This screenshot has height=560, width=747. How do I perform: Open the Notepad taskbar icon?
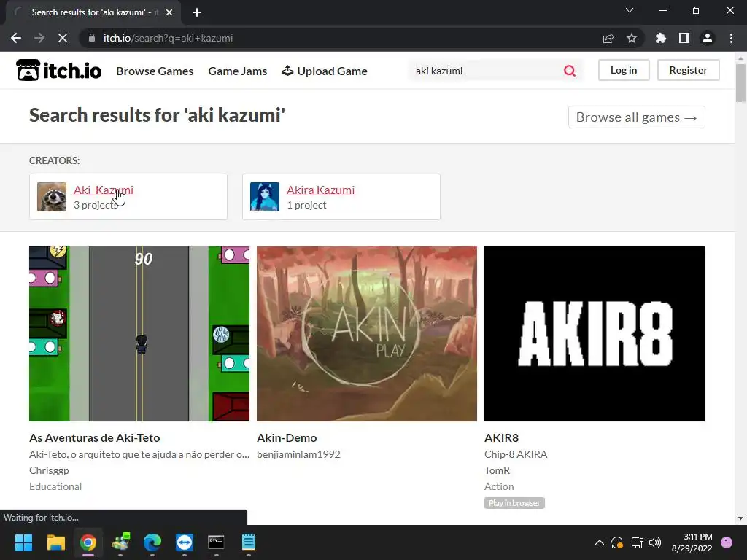coord(249,542)
